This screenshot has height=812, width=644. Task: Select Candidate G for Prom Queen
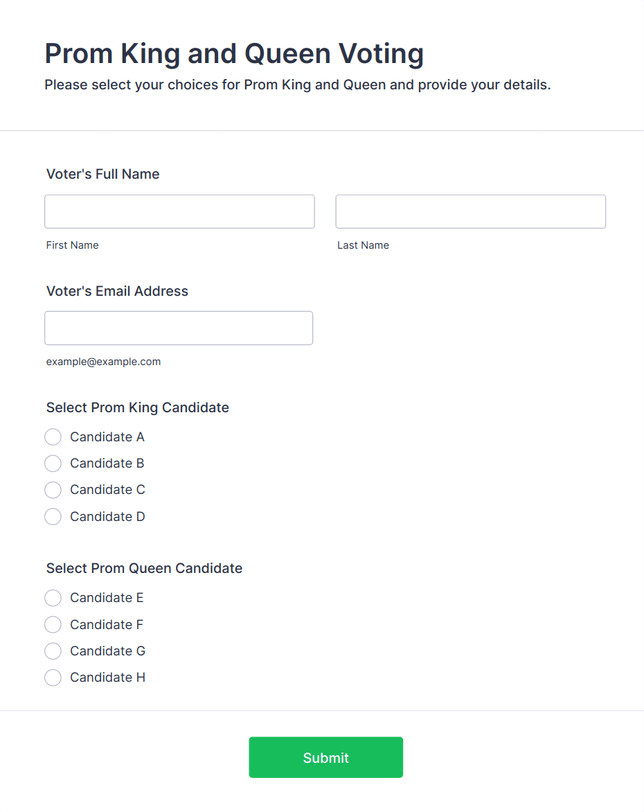(x=53, y=651)
